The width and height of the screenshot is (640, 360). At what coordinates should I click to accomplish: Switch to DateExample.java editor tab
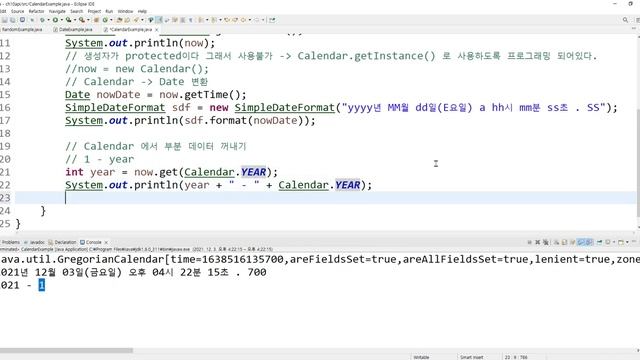click(73, 30)
